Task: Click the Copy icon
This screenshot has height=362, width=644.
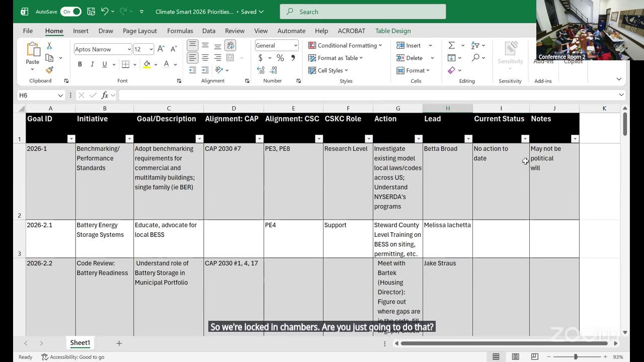Action: (49, 58)
